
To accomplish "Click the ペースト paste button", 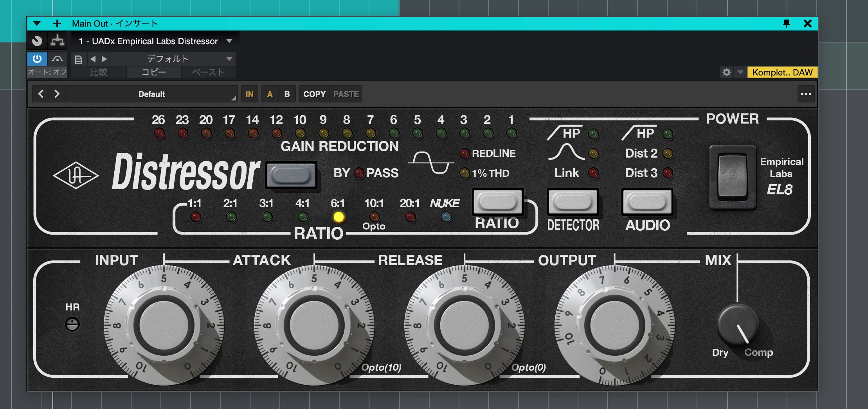I will [x=208, y=72].
